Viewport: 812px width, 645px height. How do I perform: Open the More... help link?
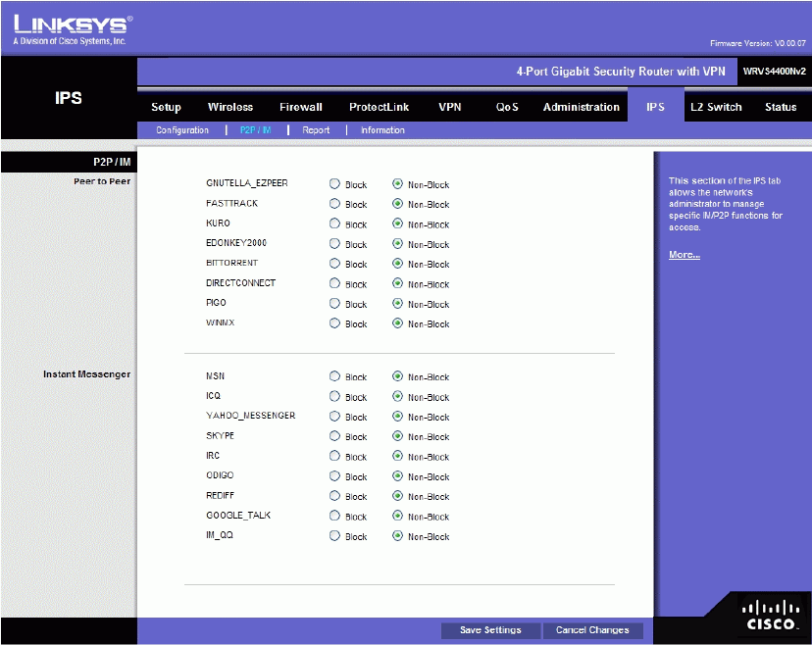685,255
